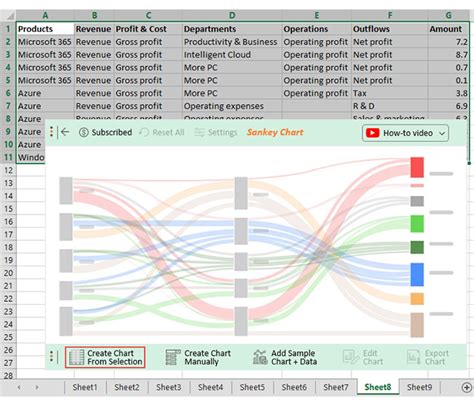Click the Profit & Cost header cell
Screen dimensions: 474x406
[148, 29]
